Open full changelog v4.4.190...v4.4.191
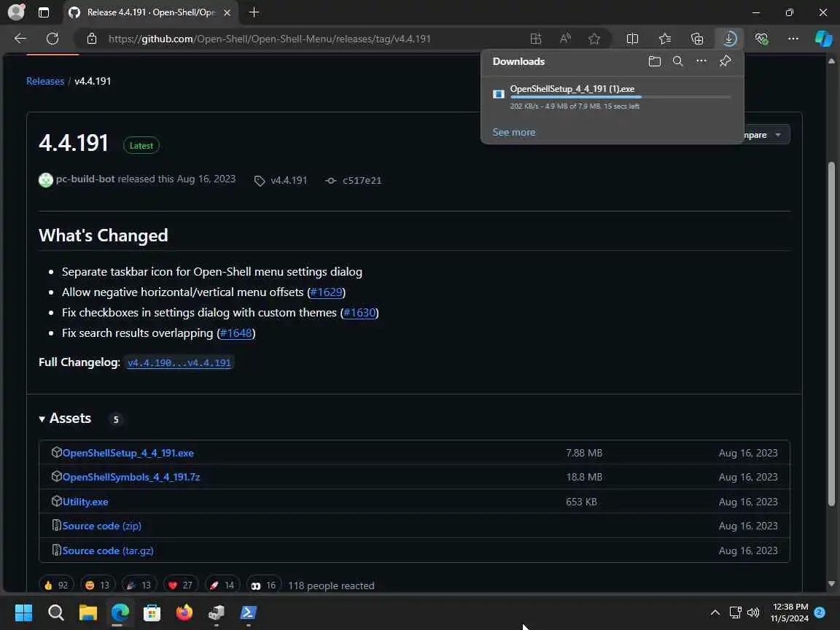 pos(179,362)
